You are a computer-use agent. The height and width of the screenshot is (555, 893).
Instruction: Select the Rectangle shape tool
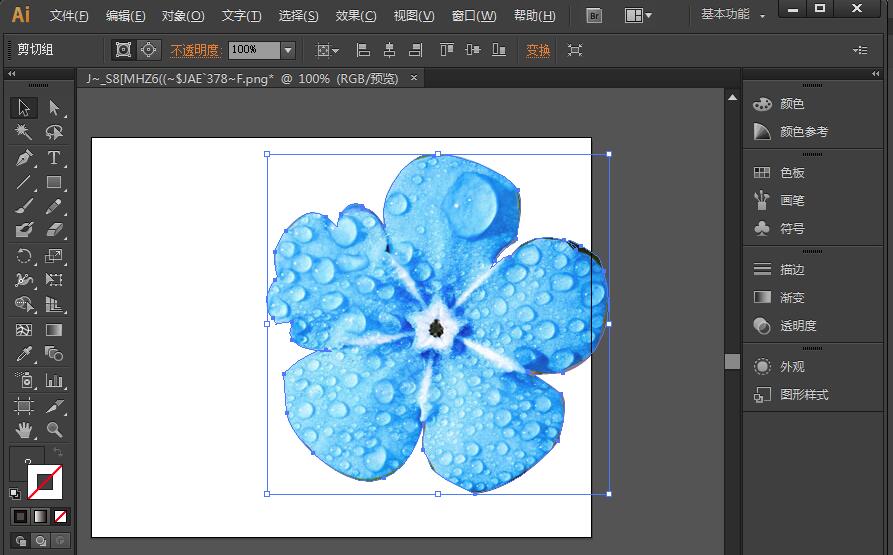[x=54, y=182]
